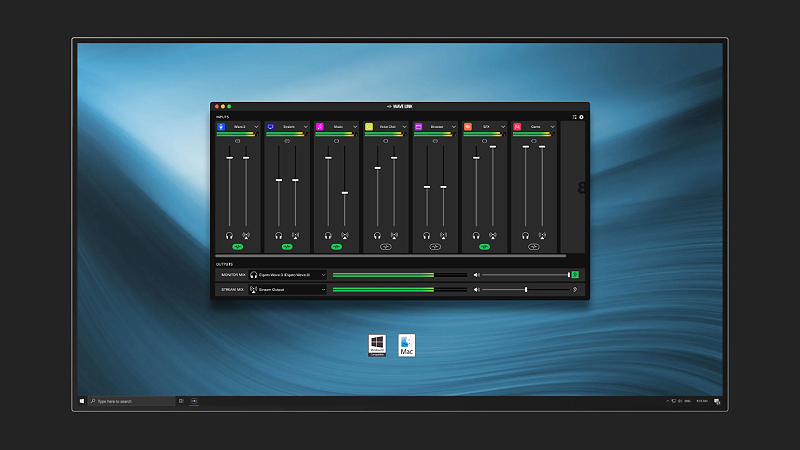Click the yellow Voice Chat channel icon
The height and width of the screenshot is (450, 800).
pyautogui.click(x=369, y=127)
